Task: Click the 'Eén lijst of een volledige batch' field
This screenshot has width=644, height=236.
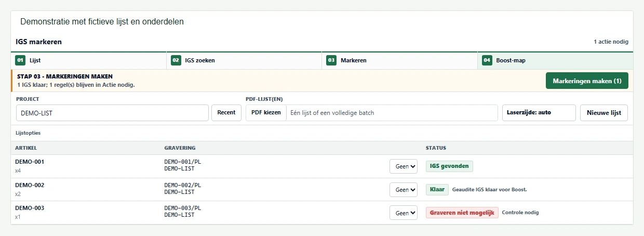Action: pyautogui.click(x=392, y=113)
